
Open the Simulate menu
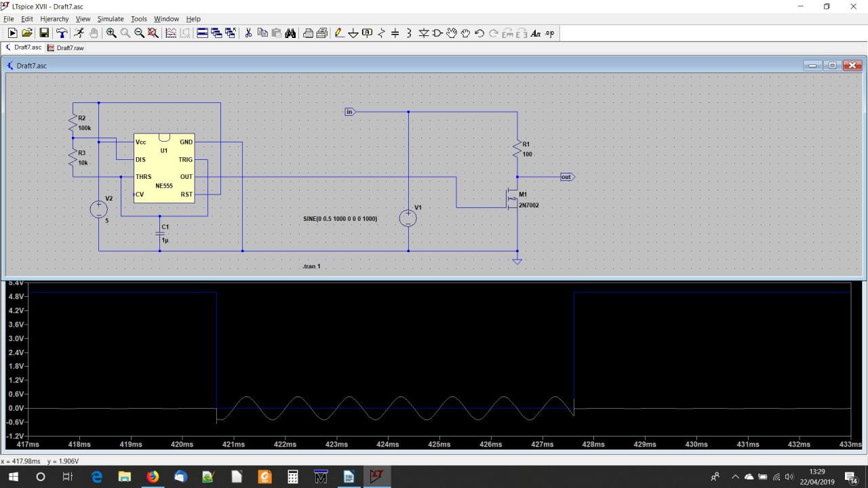(110, 19)
